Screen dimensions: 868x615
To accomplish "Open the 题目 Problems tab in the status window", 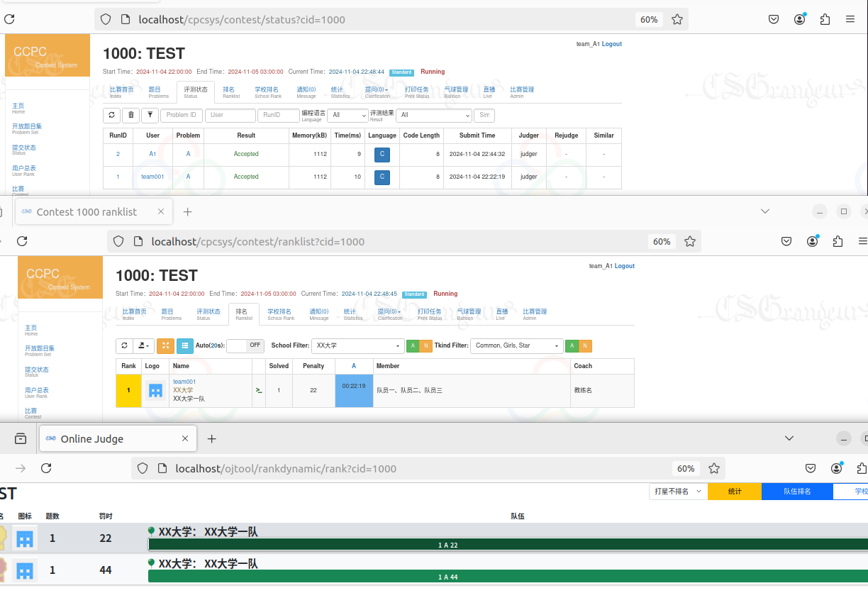I will tap(159, 92).
